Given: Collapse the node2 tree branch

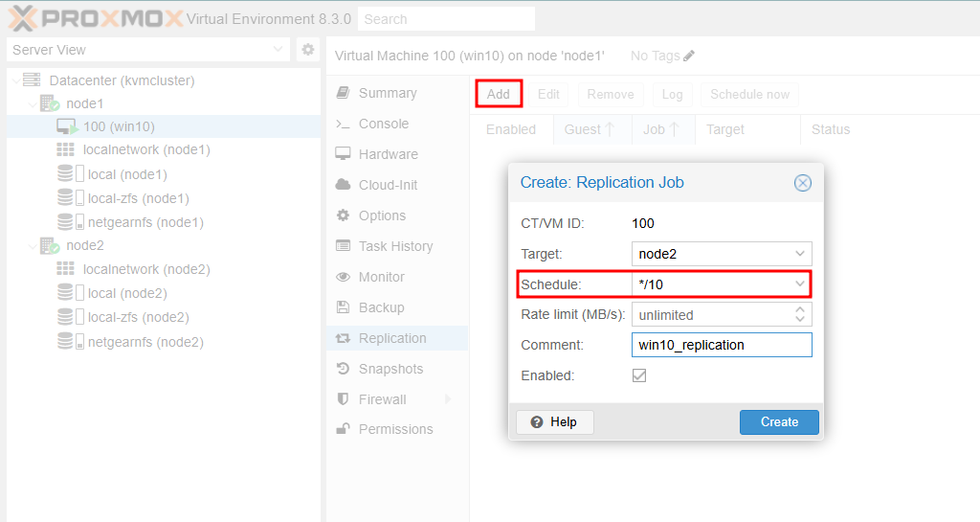Looking at the screenshot, I should [33, 246].
